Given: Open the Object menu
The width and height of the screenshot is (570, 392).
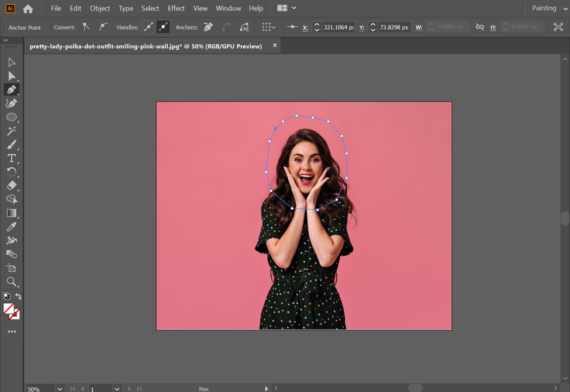Looking at the screenshot, I should click(x=100, y=8).
